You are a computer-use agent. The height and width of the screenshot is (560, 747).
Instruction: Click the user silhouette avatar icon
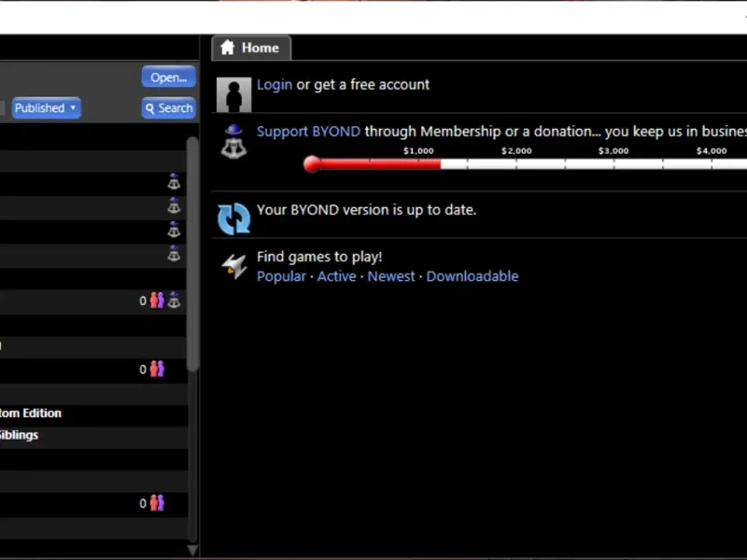pyautogui.click(x=233, y=95)
